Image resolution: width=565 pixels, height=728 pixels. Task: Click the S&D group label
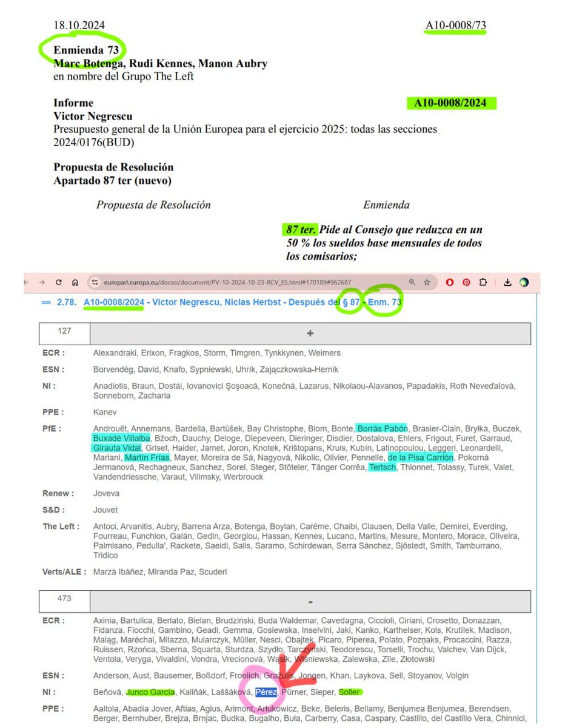[x=55, y=510]
